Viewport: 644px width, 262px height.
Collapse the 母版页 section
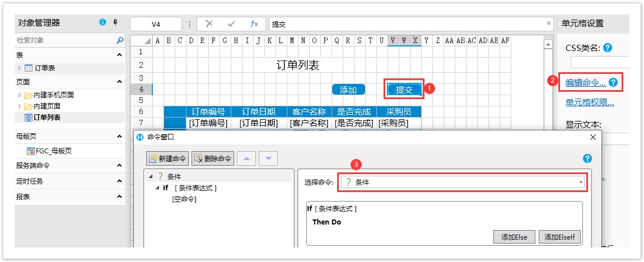pos(119,136)
